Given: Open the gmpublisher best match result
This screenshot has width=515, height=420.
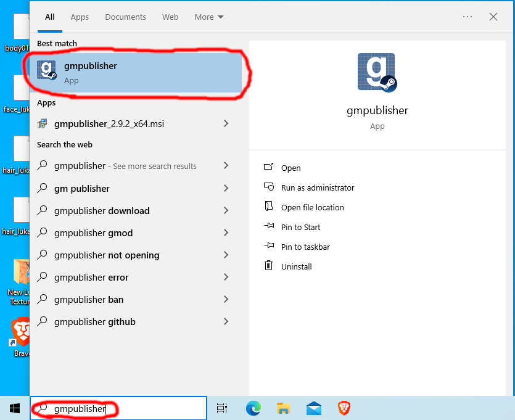Looking at the screenshot, I should click(x=136, y=73).
